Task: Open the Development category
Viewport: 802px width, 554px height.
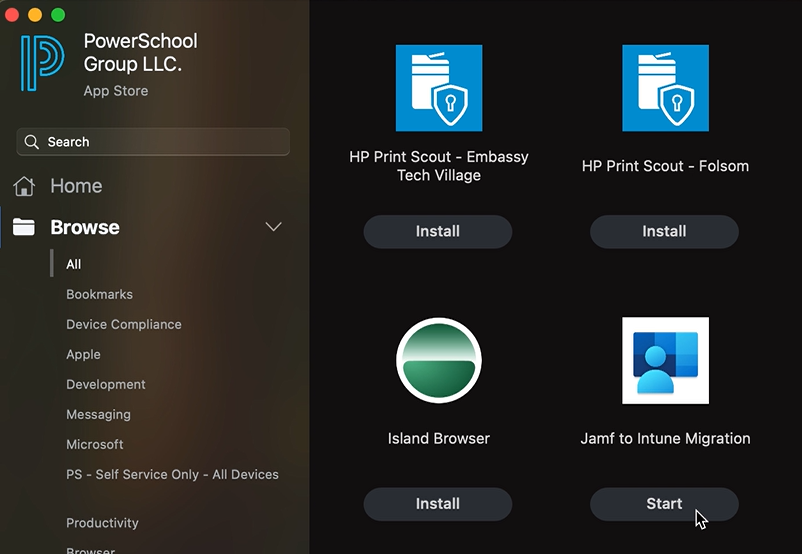Action: 105,384
